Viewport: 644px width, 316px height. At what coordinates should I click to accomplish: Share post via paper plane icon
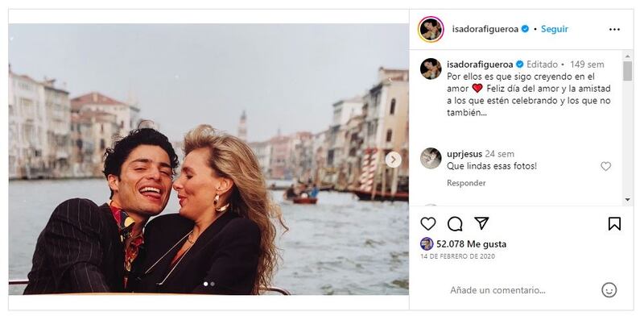click(x=481, y=223)
